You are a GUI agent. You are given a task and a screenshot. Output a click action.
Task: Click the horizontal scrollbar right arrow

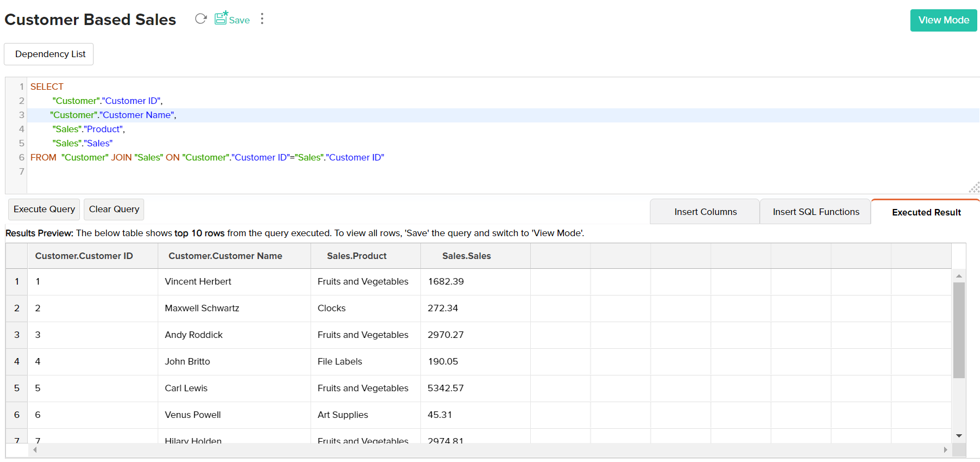click(x=945, y=450)
